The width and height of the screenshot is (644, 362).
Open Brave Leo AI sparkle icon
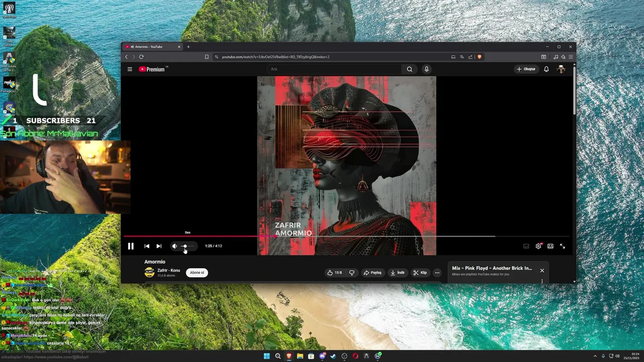563,57
